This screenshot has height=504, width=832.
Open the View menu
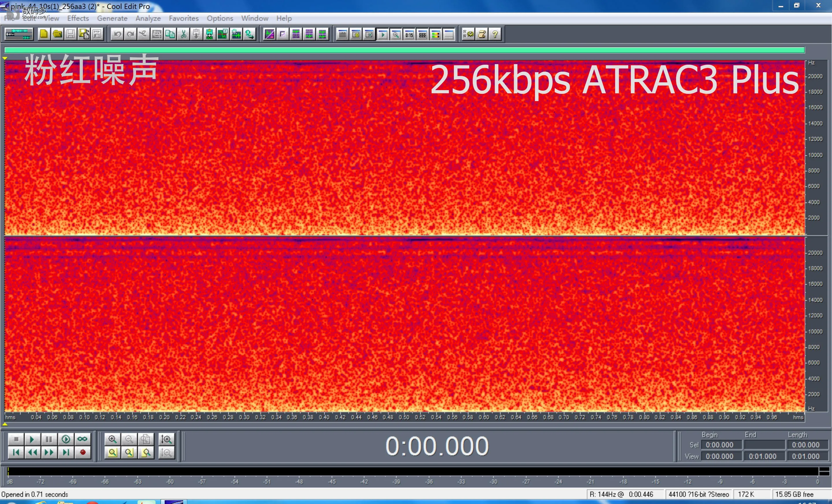[x=51, y=18]
